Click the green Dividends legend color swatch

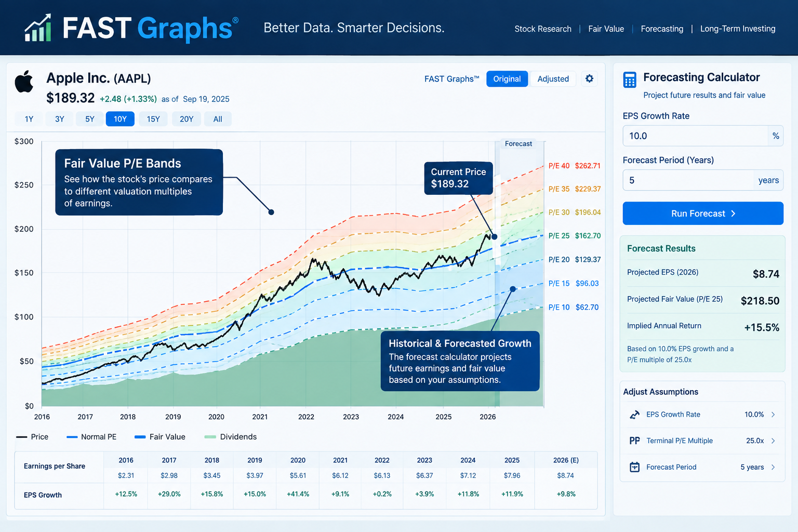(x=210, y=437)
